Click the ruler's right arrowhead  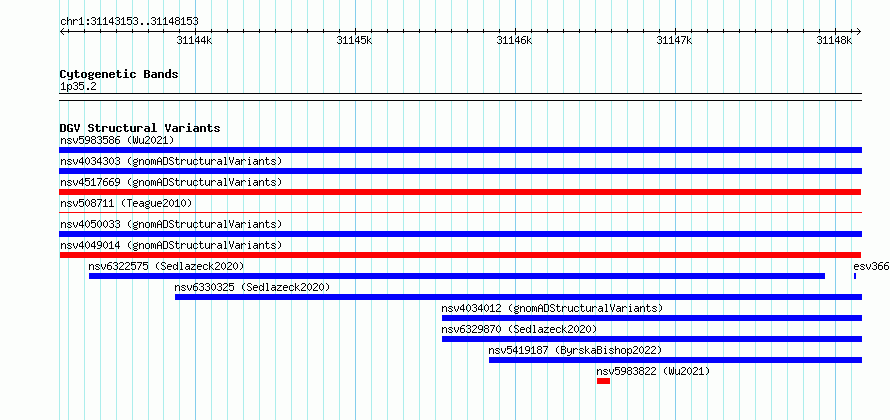point(859,31)
